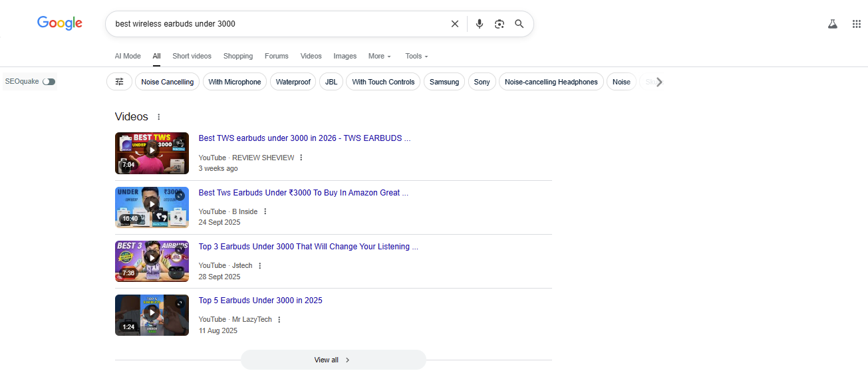Open Best Tws Earbuds Amazon Great link
Image resolution: width=868 pixels, height=377 pixels.
point(303,193)
